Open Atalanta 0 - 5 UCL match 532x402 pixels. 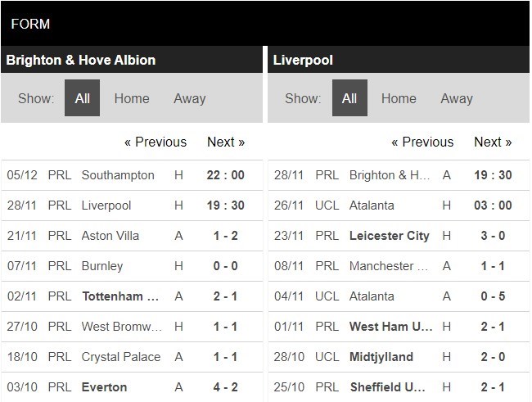pyautogui.click(x=372, y=296)
